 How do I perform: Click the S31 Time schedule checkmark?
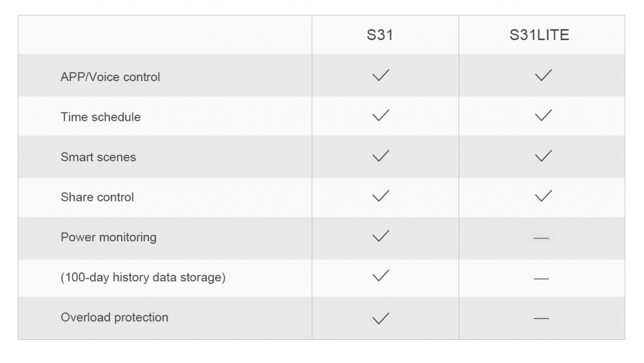coord(381,115)
